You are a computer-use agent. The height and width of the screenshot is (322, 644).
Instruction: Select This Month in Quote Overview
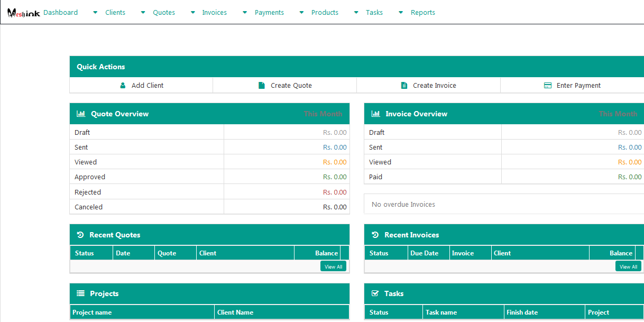(323, 114)
